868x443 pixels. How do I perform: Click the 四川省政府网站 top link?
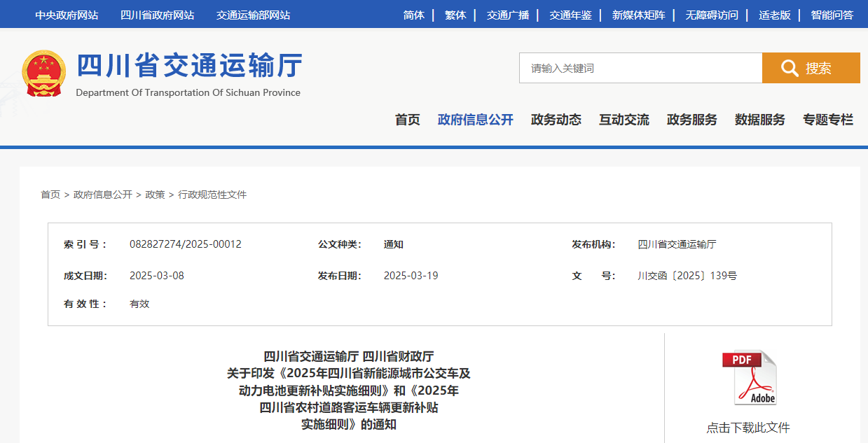point(158,15)
